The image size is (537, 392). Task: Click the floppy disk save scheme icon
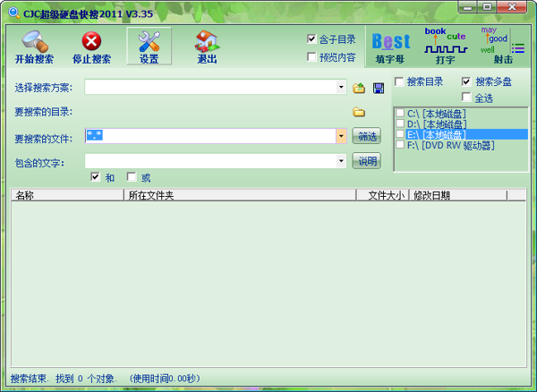click(379, 88)
